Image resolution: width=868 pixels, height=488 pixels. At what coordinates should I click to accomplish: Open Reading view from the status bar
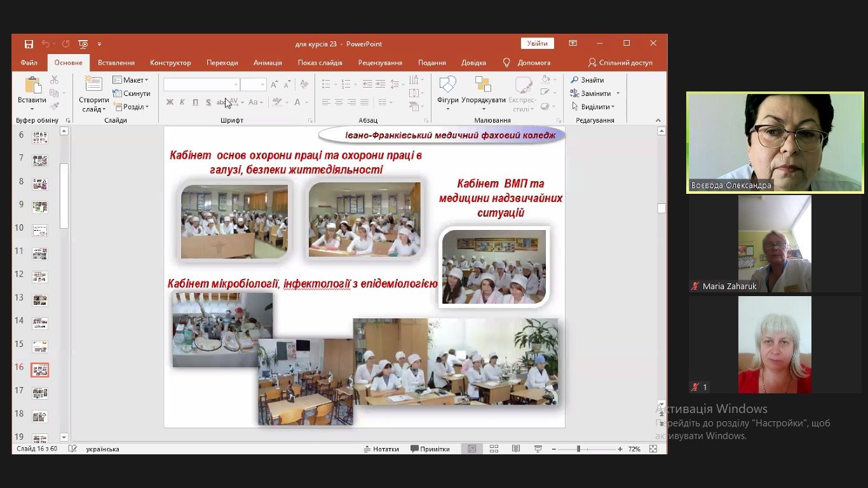coord(516,449)
